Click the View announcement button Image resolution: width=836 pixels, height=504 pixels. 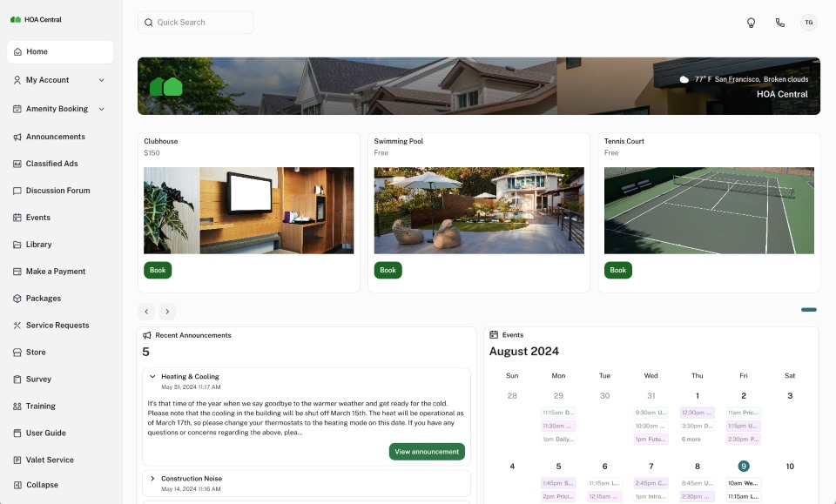427,451
